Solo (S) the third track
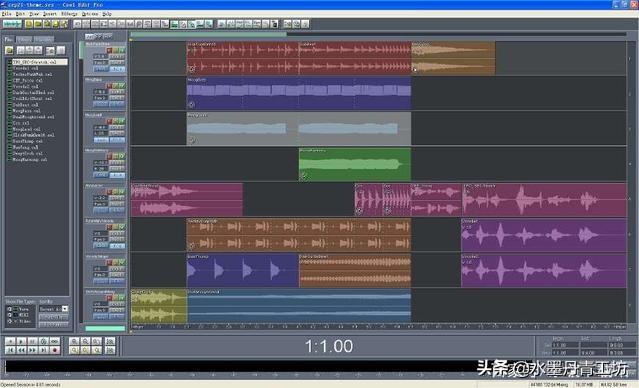This screenshot has width=639, height=388. pyautogui.click(x=116, y=121)
